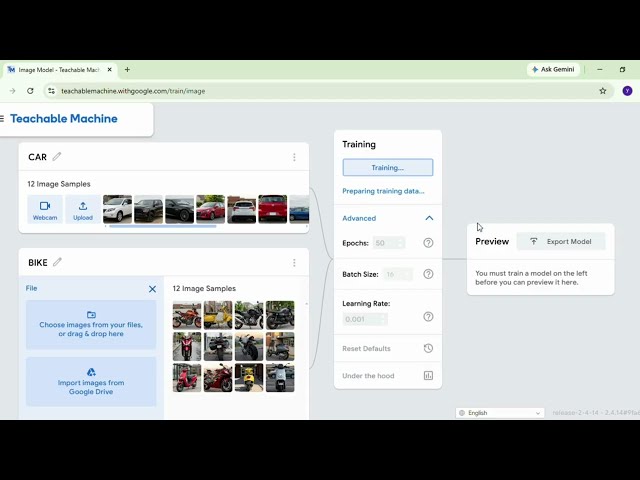This screenshot has height=480, width=640.
Task: Click the address bar URL
Action: [x=133, y=91]
